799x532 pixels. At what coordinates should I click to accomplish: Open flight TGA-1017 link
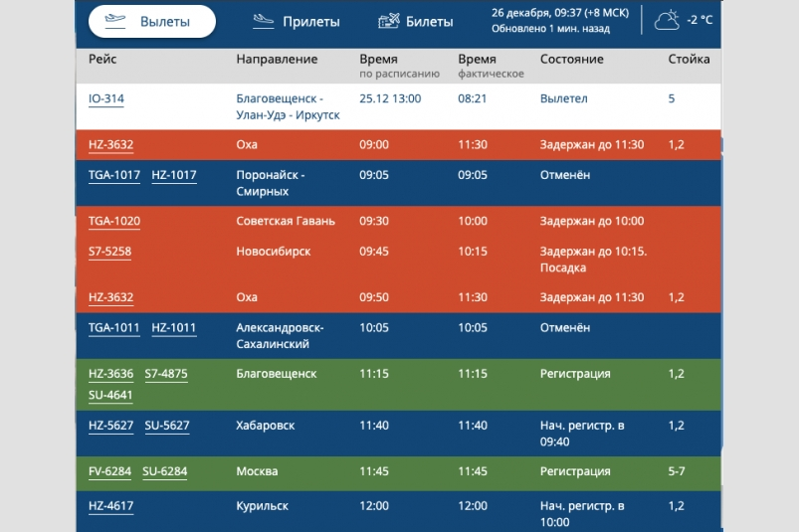click(114, 176)
